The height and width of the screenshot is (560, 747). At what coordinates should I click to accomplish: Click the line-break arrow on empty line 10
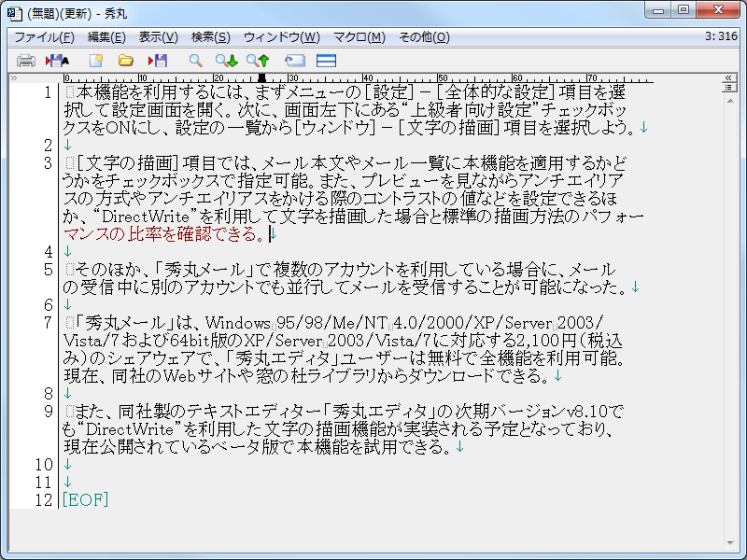pyautogui.click(x=67, y=465)
